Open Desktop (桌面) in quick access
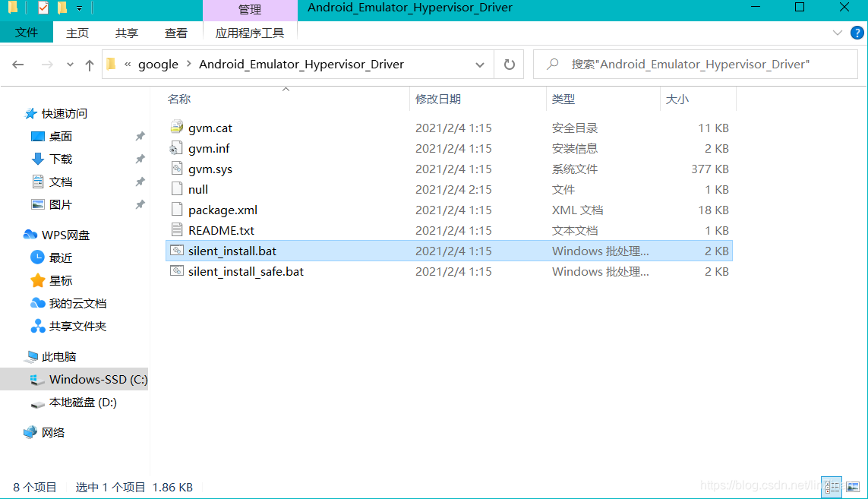Image resolution: width=868 pixels, height=499 pixels. click(60, 136)
